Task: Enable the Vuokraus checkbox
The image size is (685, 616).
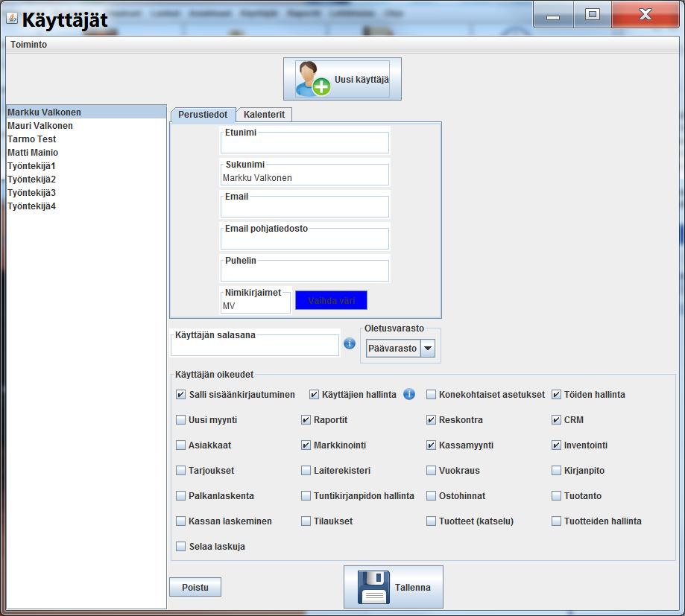Action: click(431, 471)
